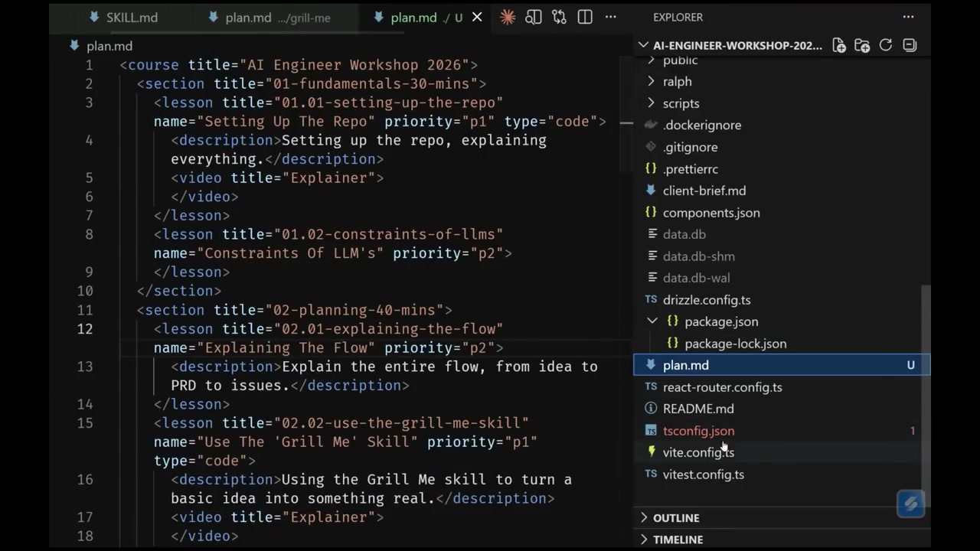This screenshot has width=980, height=551.
Task: Open the markdown preview to the side
Action: 534,17
